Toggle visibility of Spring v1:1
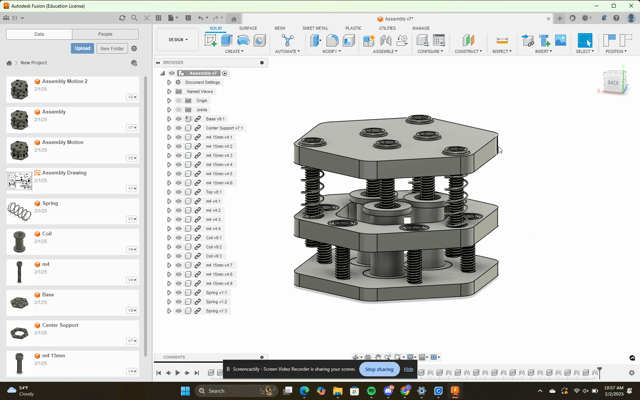 pos(179,293)
